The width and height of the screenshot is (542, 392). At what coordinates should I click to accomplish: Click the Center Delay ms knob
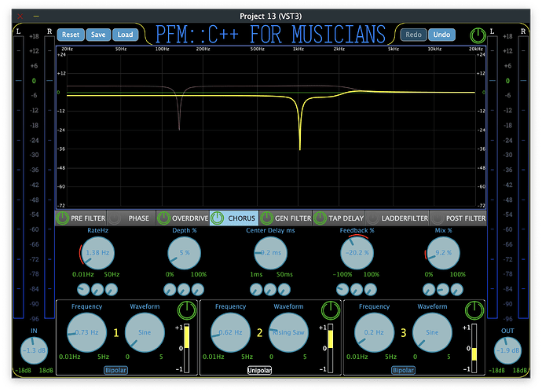coord(271,253)
